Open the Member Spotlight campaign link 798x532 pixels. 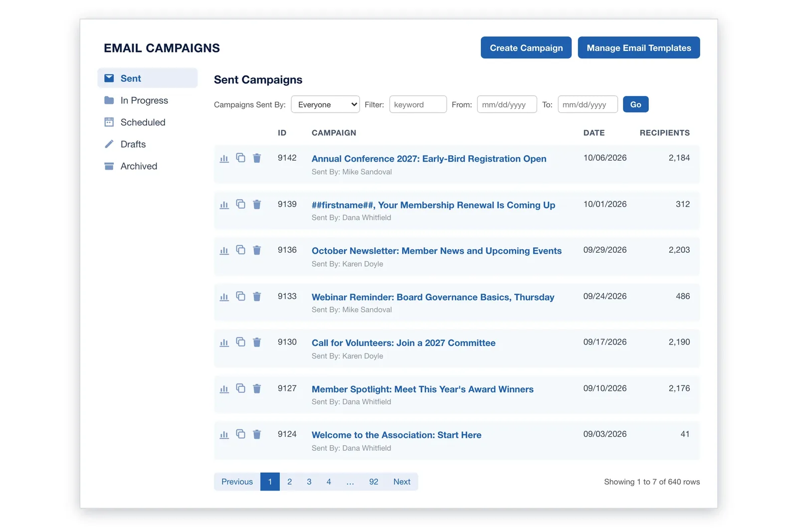tap(422, 389)
